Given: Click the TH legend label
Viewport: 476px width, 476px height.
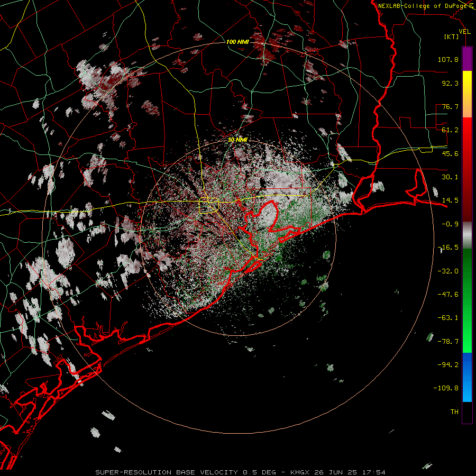Looking at the screenshot, I should coord(454,412).
